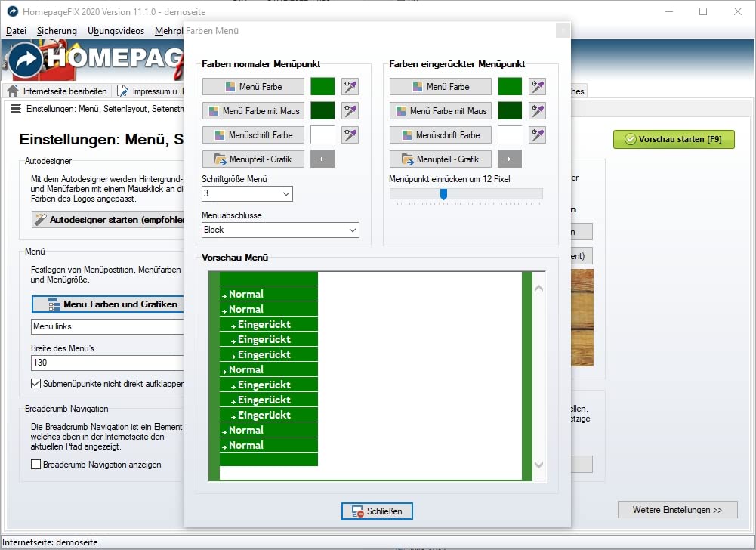Screen dimensions: 756x550
Task: Pick normal Menüschrift Farbe with eyedropper
Action: [x=350, y=135]
